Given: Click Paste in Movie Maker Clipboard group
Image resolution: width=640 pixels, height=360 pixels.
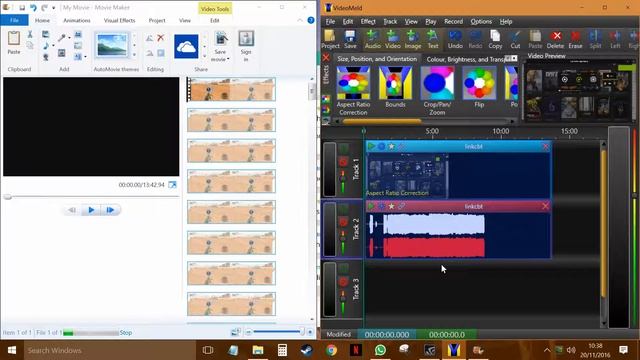Looking at the screenshot, I should (x=14, y=42).
